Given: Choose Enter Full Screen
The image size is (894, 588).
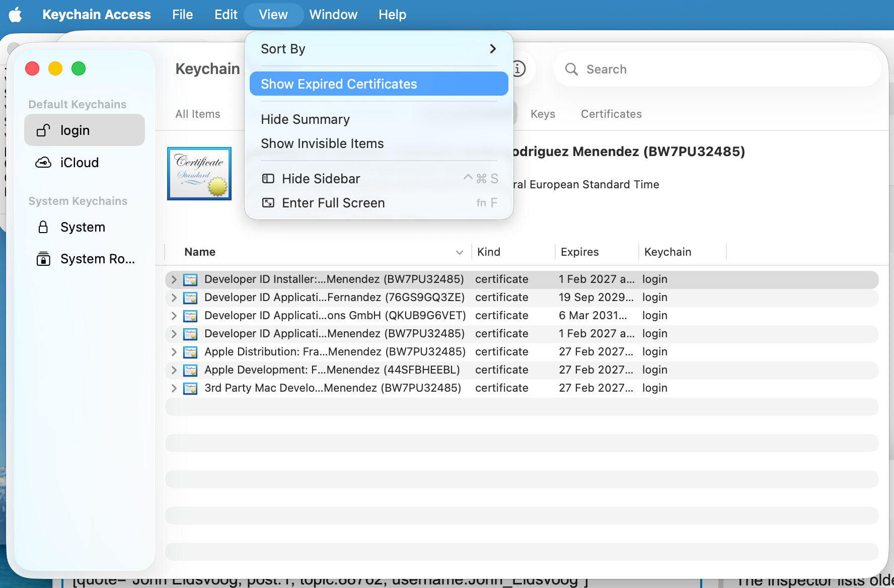Looking at the screenshot, I should point(379,203).
